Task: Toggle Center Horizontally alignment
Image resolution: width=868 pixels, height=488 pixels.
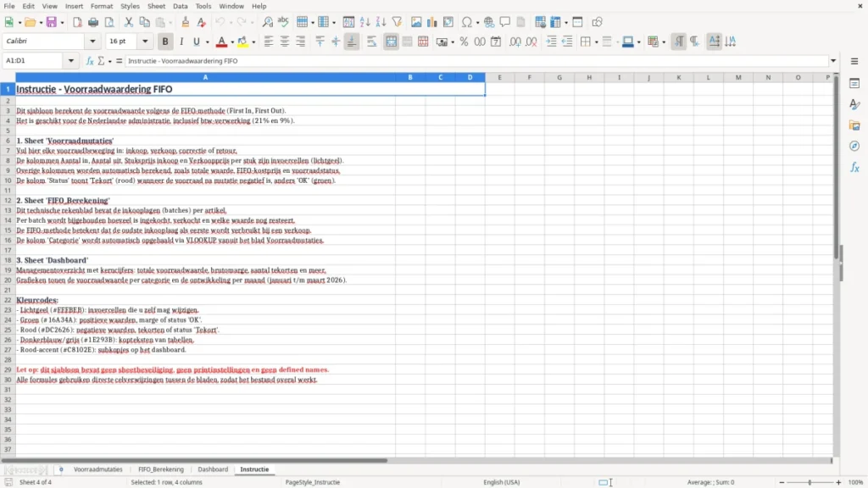Action: (x=285, y=42)
